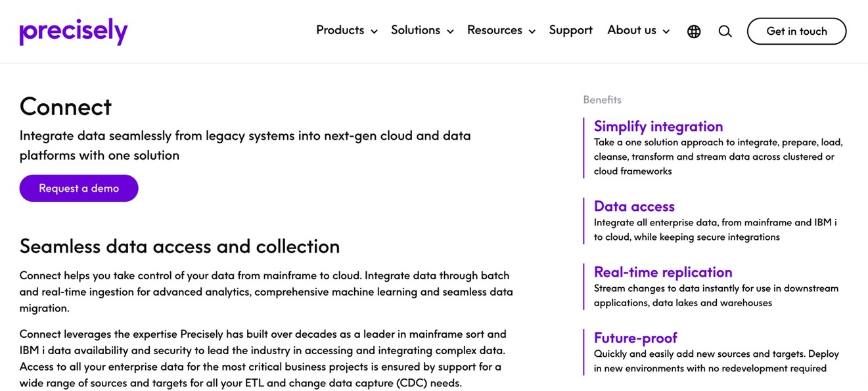Open site search magnifier icon
Viewport: 868px width, 391px height.
[x=725, y=32]
